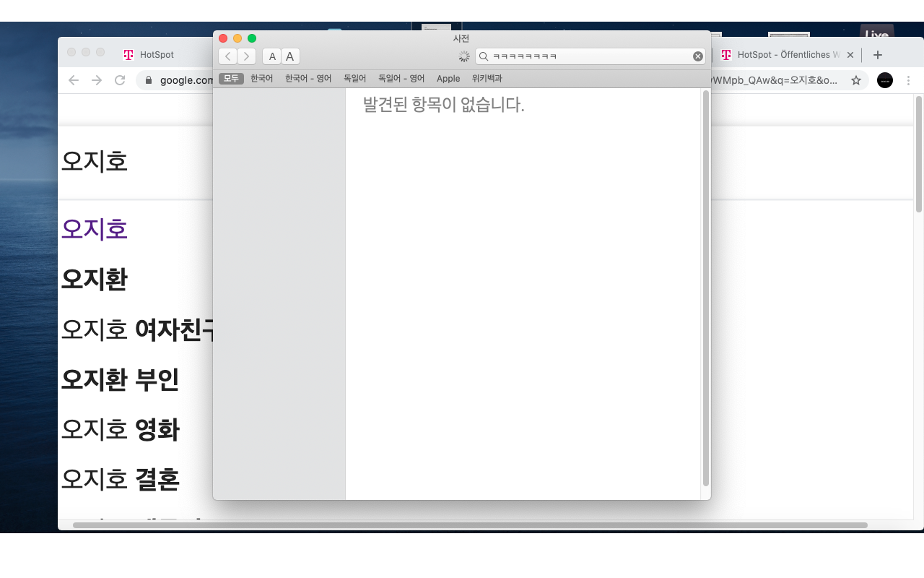The height and width of the screenshot is (578, 924).
Task: Select the 모두 dictionary tab
Action: (231, 79)
